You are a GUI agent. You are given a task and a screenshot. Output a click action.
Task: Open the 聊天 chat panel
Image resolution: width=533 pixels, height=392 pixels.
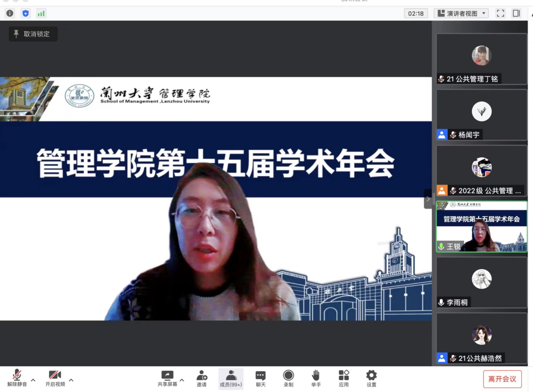[260, 378]
